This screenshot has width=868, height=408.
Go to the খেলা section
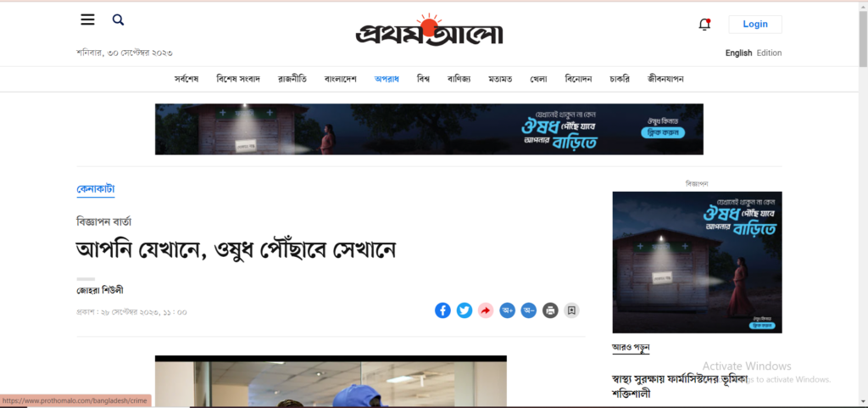[538, 79]
